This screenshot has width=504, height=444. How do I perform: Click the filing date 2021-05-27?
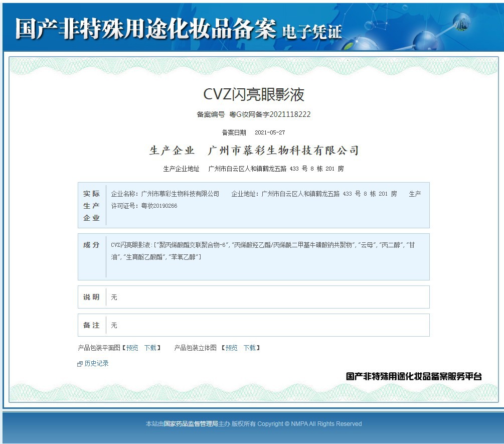pos(270,132)
